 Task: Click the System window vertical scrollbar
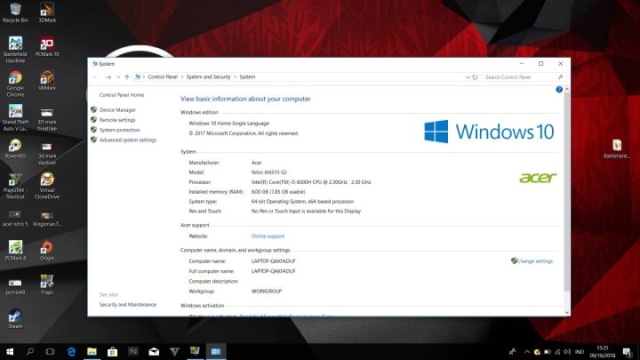point(567,192)
